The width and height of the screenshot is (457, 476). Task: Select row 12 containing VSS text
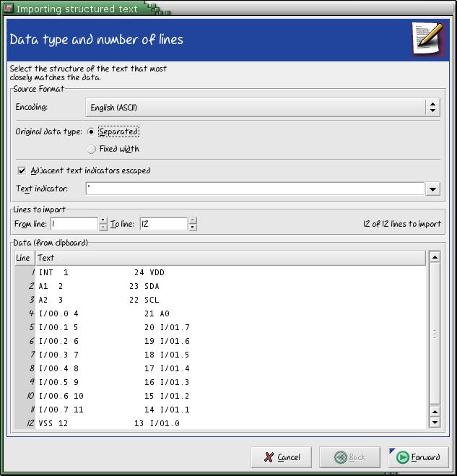pos(217,423)
